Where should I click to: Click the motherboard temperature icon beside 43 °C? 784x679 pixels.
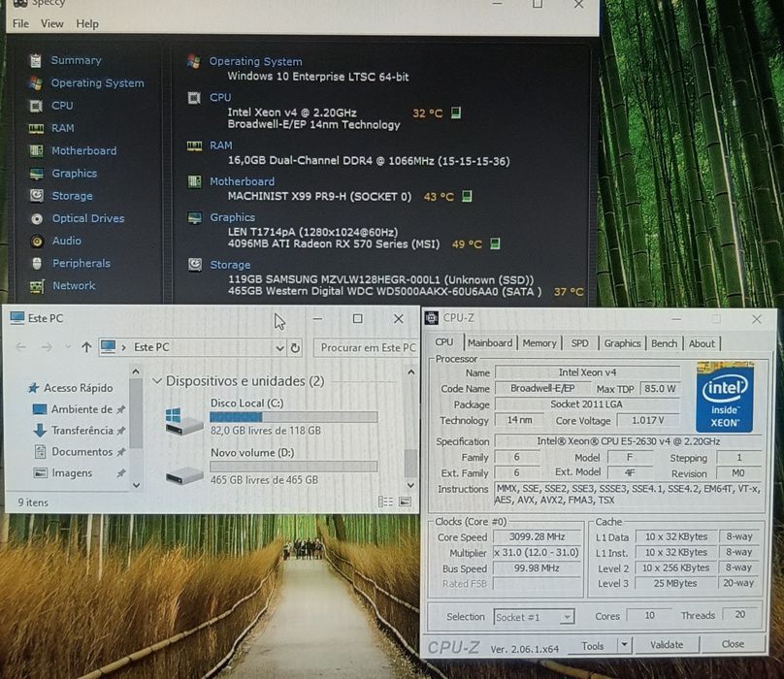(467, 196)
